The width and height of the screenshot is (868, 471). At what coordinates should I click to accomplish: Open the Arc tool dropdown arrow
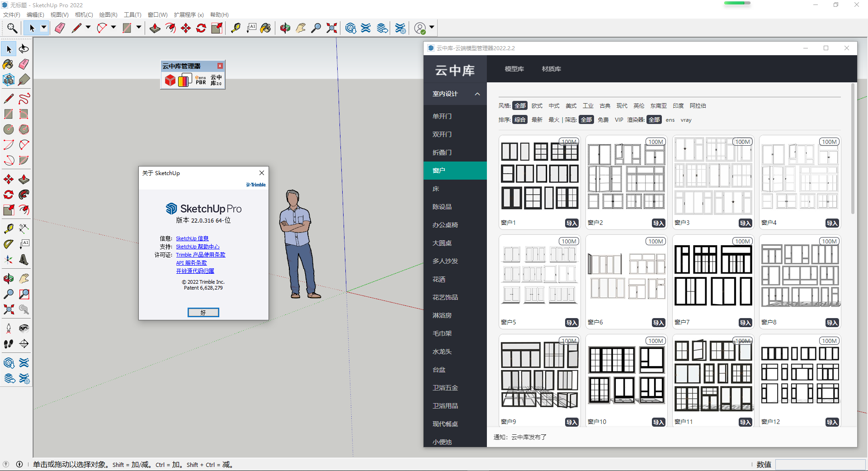(x=113, y=28)
